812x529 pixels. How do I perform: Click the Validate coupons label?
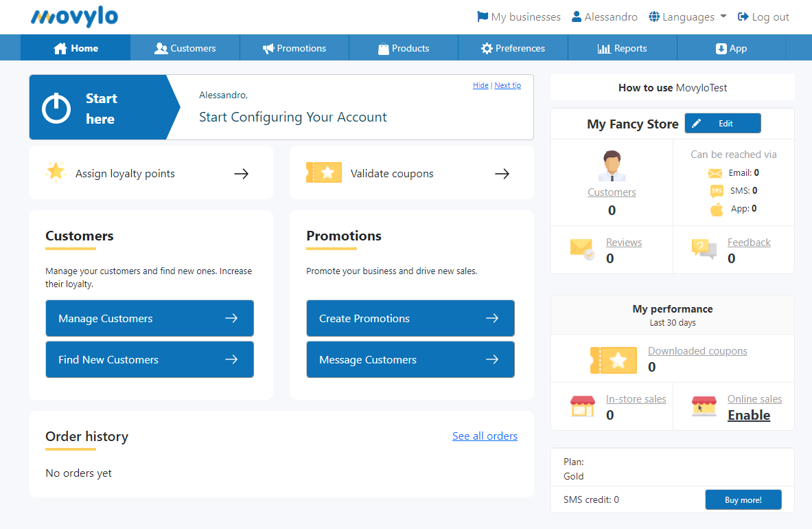point(392,174)
